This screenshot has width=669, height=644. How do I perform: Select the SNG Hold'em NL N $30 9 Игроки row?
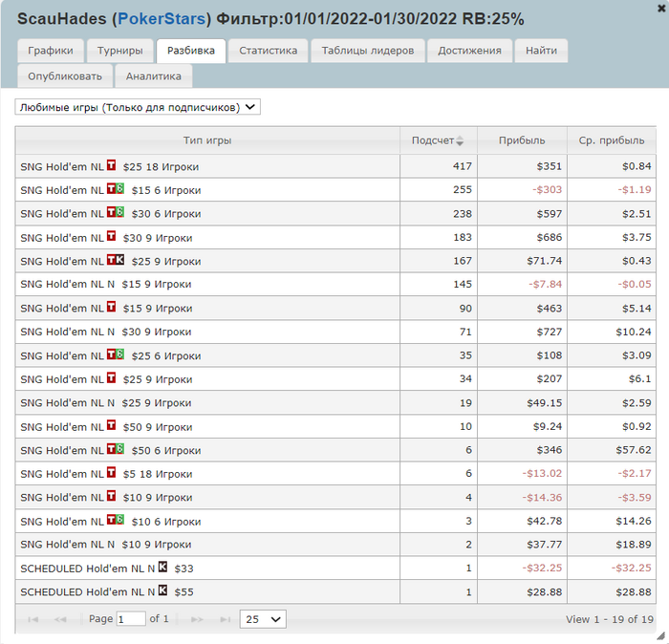pos(335,332)
